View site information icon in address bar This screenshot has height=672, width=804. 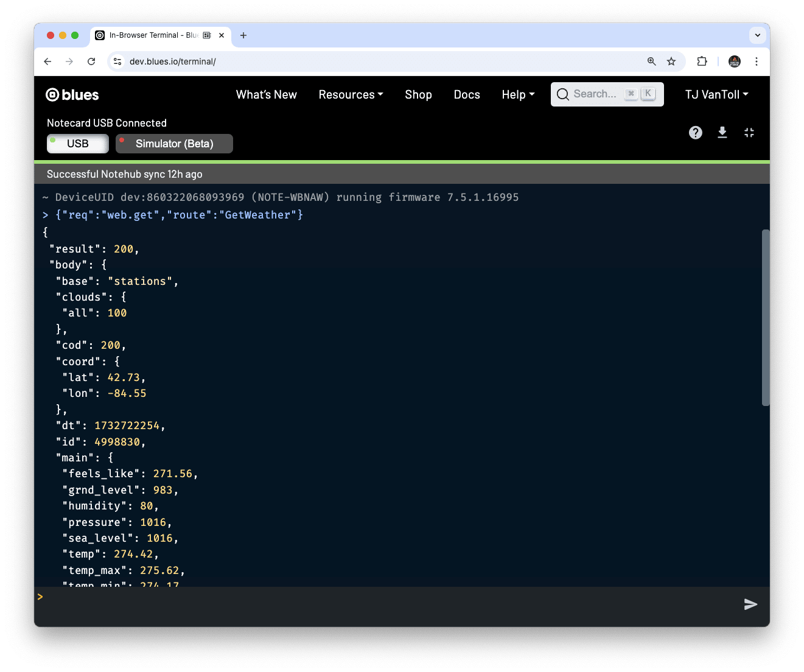click(x=118, y=61)
